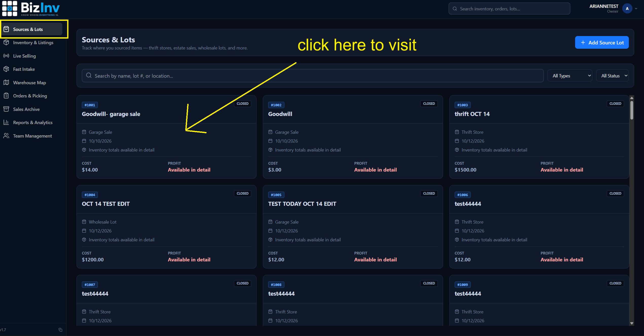The image size is (644, 336).
Task: Click the global search inventory field
Action: tap(509, 9)
